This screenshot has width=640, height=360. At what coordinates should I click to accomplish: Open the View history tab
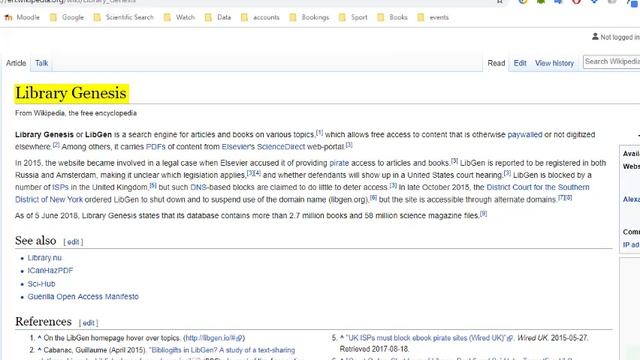coord(554,63)
